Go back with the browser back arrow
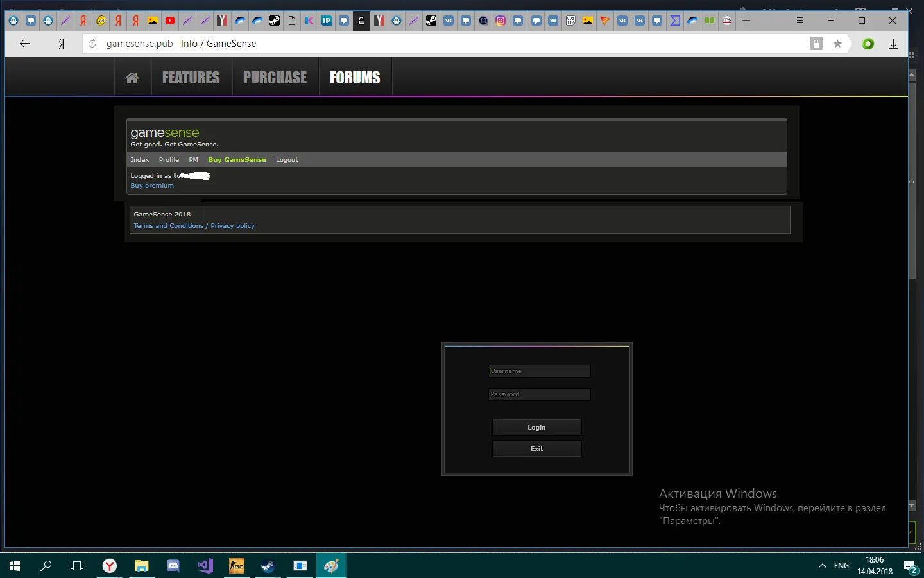924x578 pixels. tap(25, 44)
